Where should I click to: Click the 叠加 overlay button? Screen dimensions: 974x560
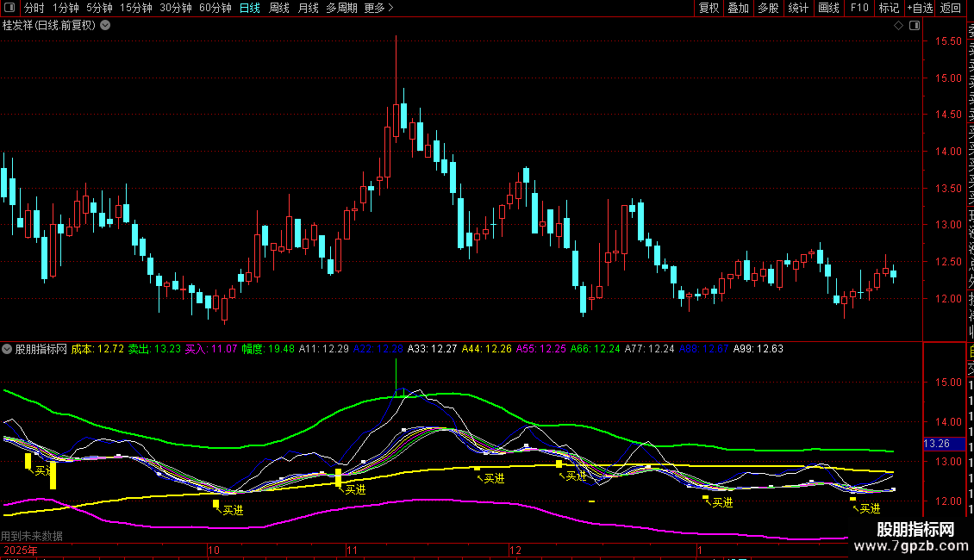[x=739, y=8]
